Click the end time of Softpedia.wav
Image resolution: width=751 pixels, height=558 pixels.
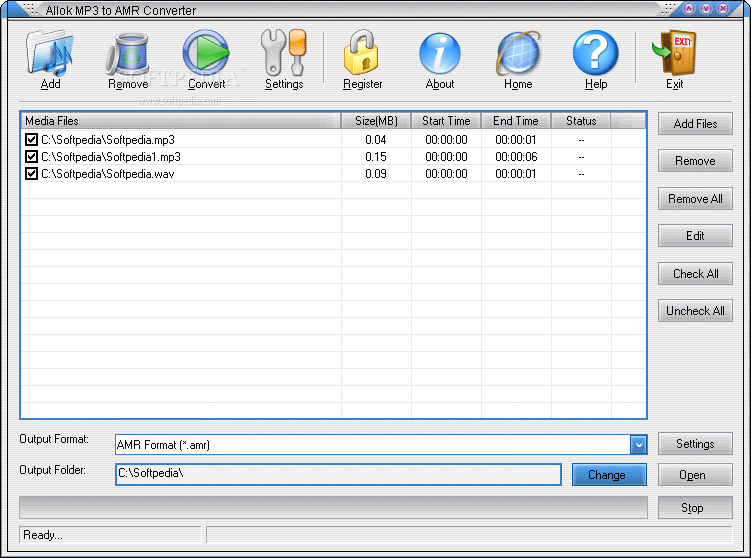[x=516, y=173]
